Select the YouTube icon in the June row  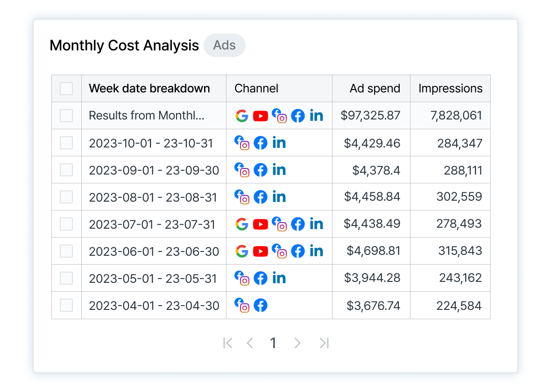[x=261, y=251]
